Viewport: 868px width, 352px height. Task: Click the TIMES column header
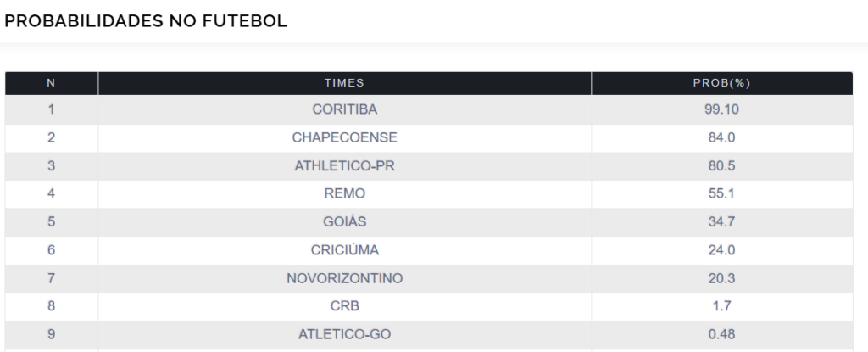(344, 83)
